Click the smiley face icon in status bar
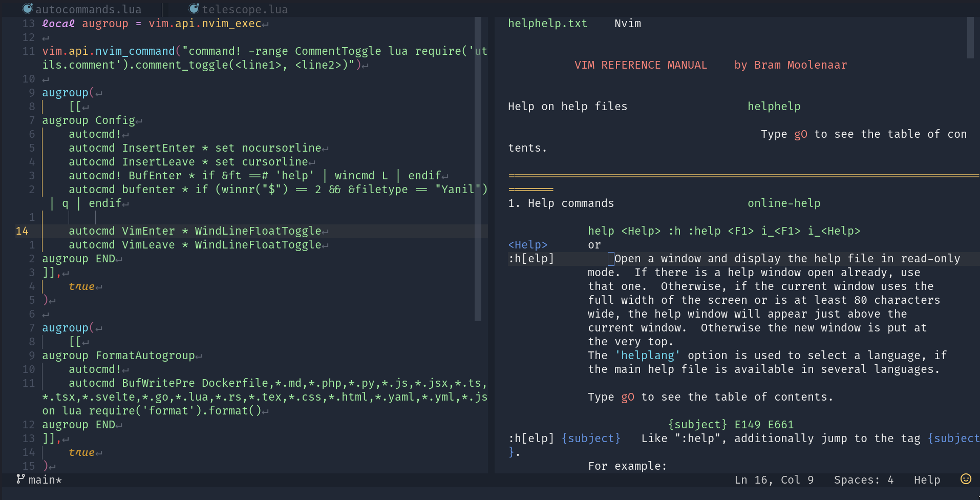 966,479
